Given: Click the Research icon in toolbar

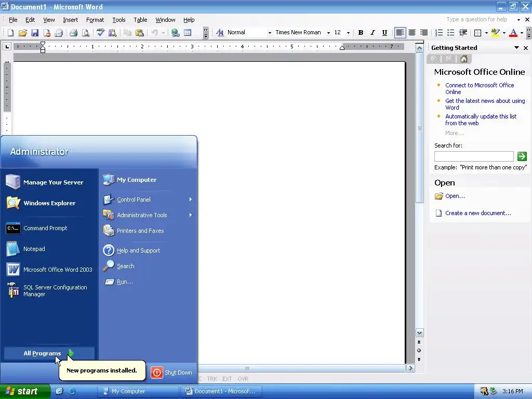Looking at the screenshot, I should click(x=112, y=33).
